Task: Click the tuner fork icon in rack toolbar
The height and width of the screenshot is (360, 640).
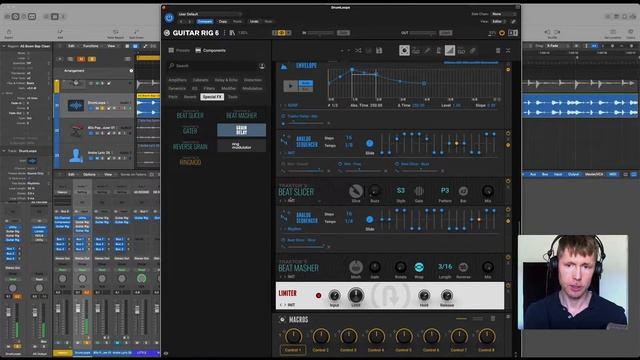Action: (x=438, y=51)
